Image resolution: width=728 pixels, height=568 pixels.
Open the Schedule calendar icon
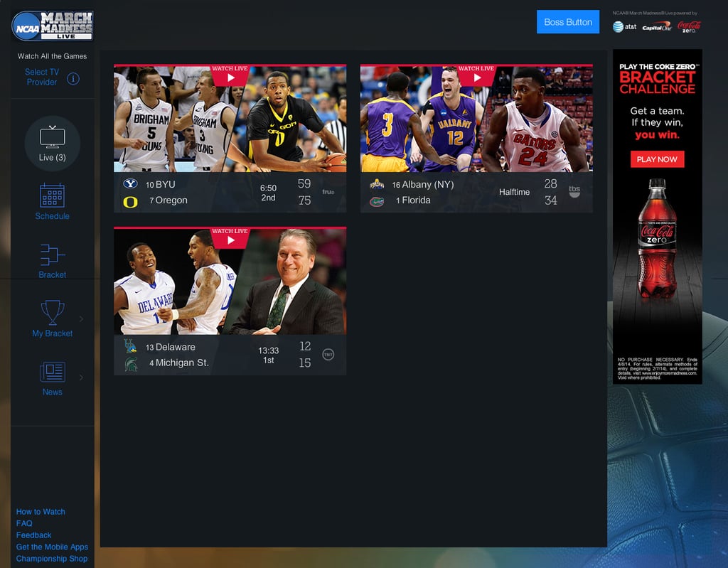point(52,195)
